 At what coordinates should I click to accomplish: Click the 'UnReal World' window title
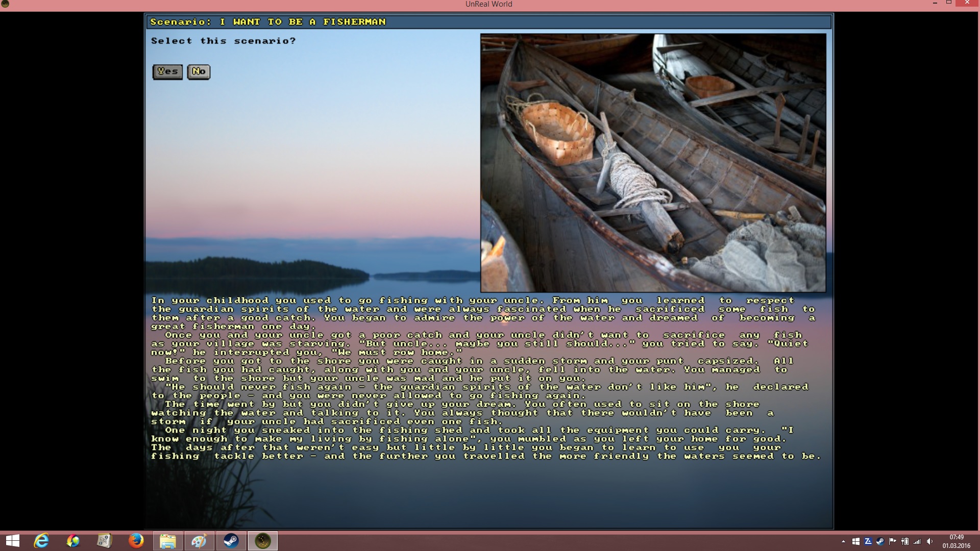489,4
